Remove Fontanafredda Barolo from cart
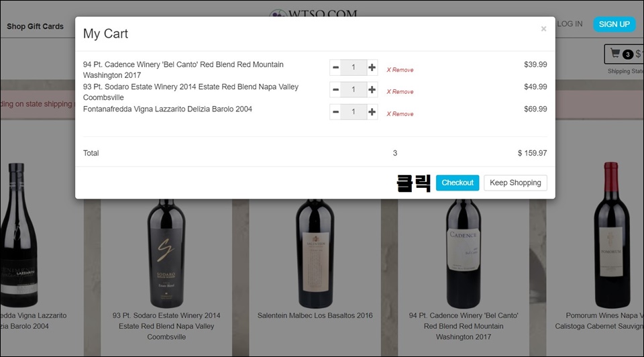Viewport: 644px width, 357px height. (400, 114)
